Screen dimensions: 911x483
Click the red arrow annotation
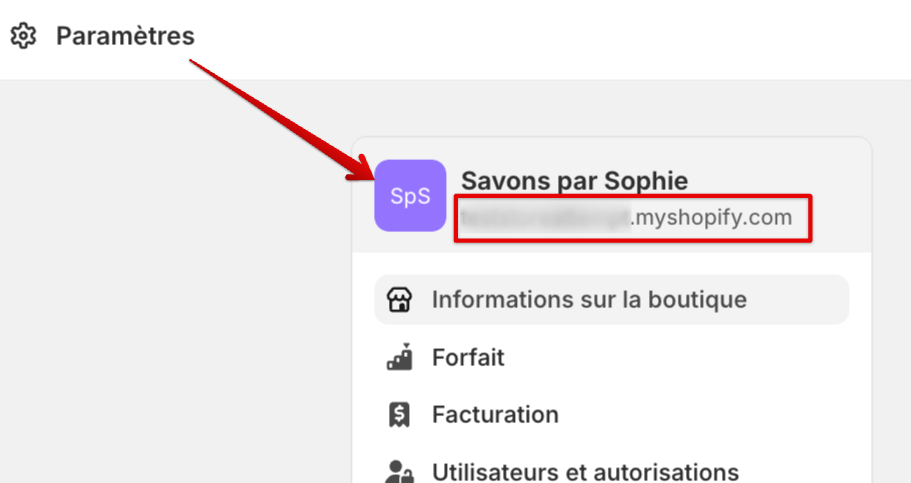(270, 118)
